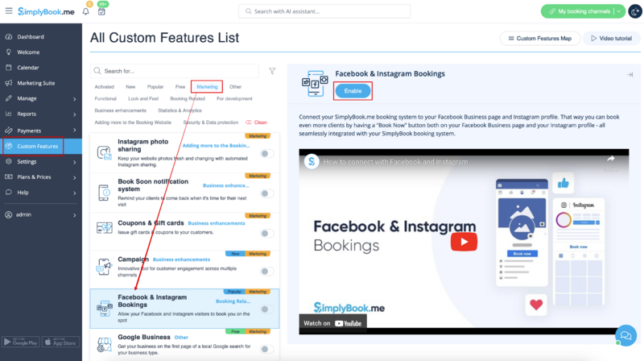Enable Facebook & Instagram Bookings
Viewport: 644px width, 361px height.
353,91
